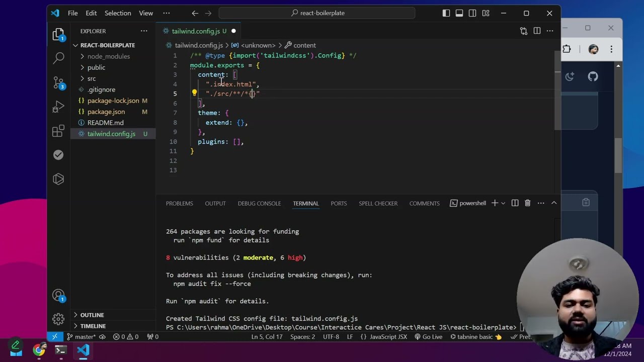644x362 pixels.
Task: Open the Accounts menu in activity bar
Action: pyautogui.click(x=58, y=296)
